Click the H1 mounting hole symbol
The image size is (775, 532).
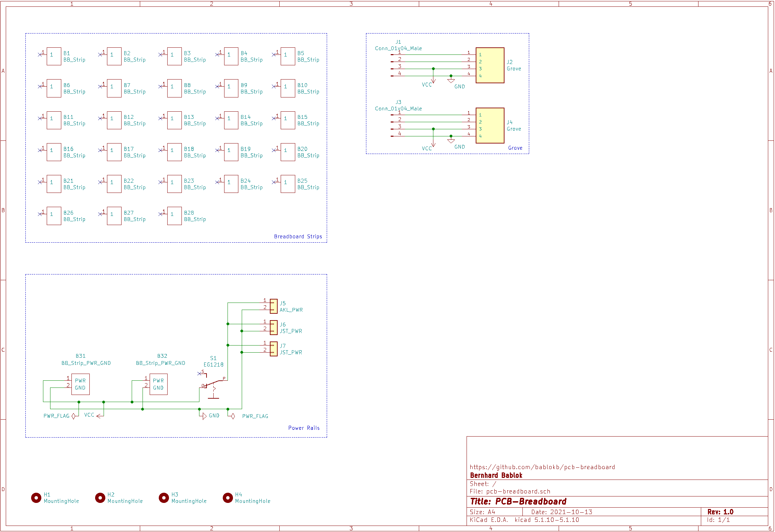tap(36, 498)
